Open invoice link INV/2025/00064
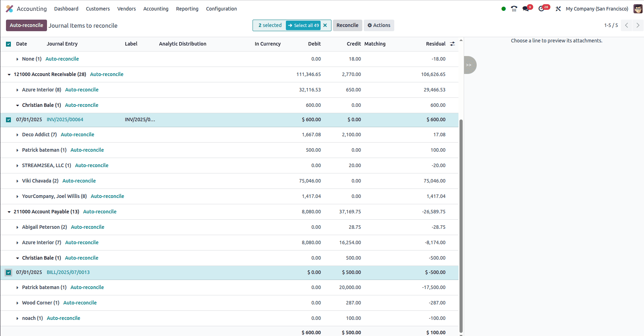This screenshot has width=644, height=336. (65, 119)
